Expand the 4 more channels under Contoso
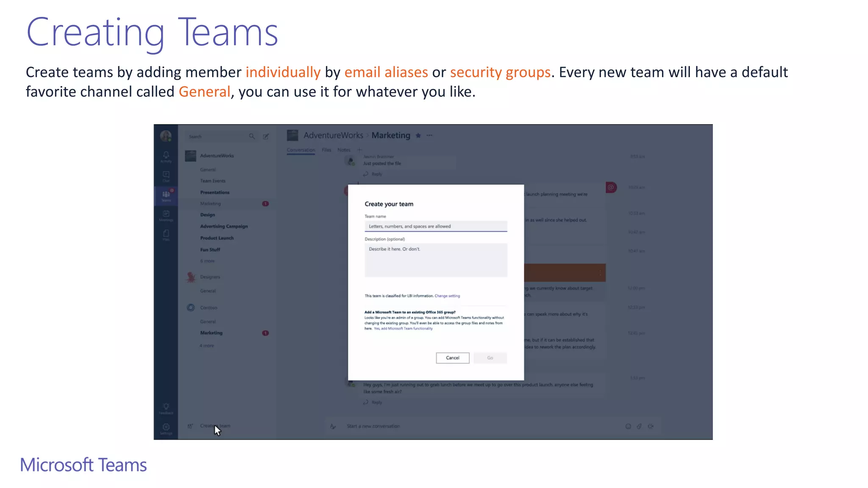 pyautogui.click(x=207, y=346)
